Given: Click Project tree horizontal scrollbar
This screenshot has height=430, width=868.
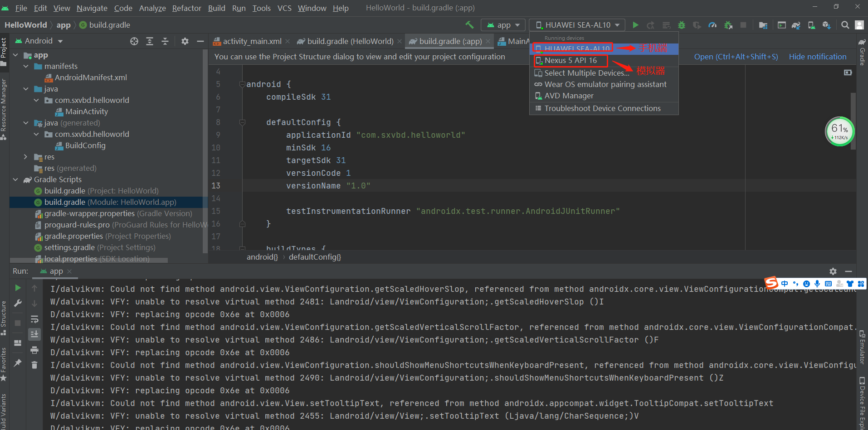Looking at the screenshot, I should pyautogui.click(x=89, y=261).
